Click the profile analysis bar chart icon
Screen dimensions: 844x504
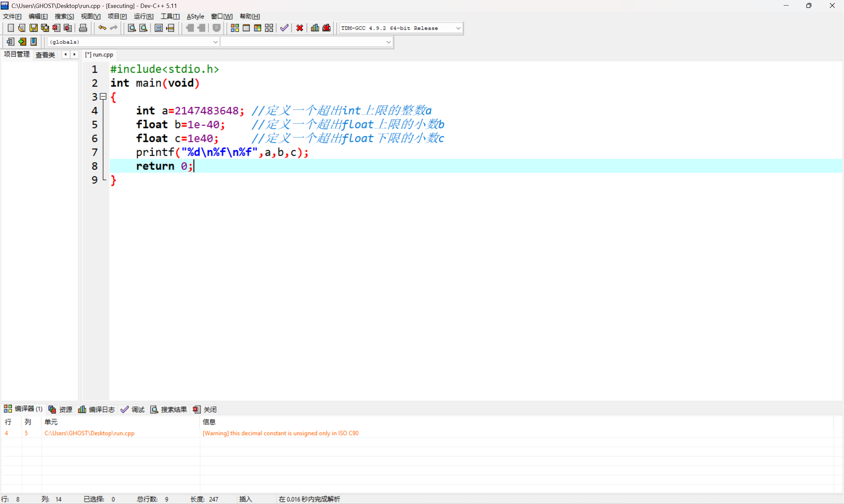tap(315, 28)
